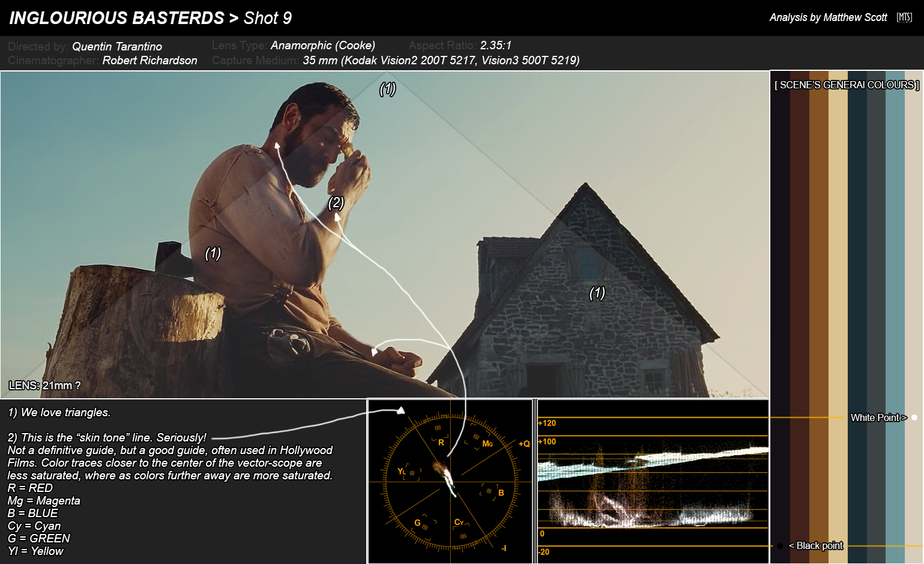Screen dimensions: 924x564
Task: Click the '-I' vectorscope axis label
Action: tap(504, 548)
